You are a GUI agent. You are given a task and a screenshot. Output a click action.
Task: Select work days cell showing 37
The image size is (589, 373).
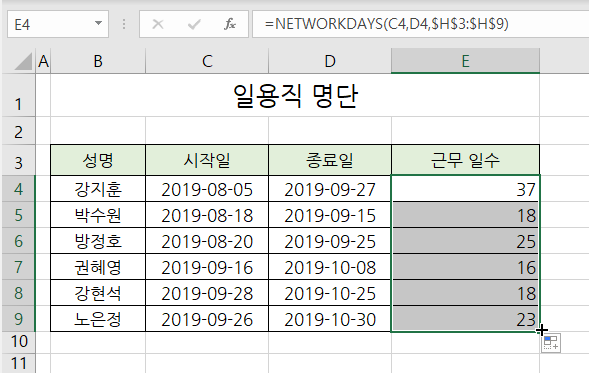(465, 189)
